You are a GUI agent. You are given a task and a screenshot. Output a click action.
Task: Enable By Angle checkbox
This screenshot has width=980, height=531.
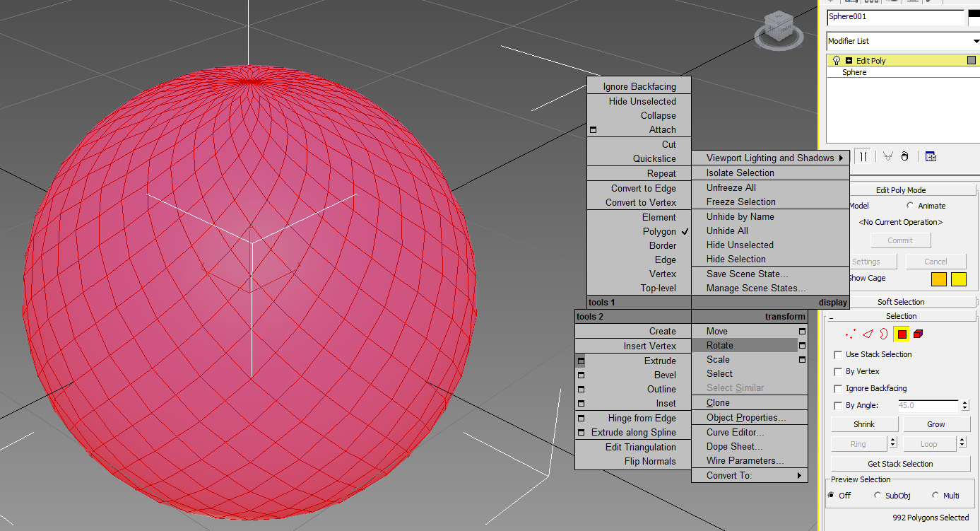tap(838, 405)
